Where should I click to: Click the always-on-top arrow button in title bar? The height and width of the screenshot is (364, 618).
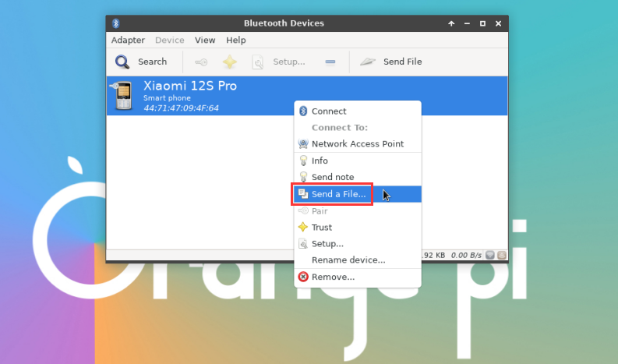pos(451,23)
